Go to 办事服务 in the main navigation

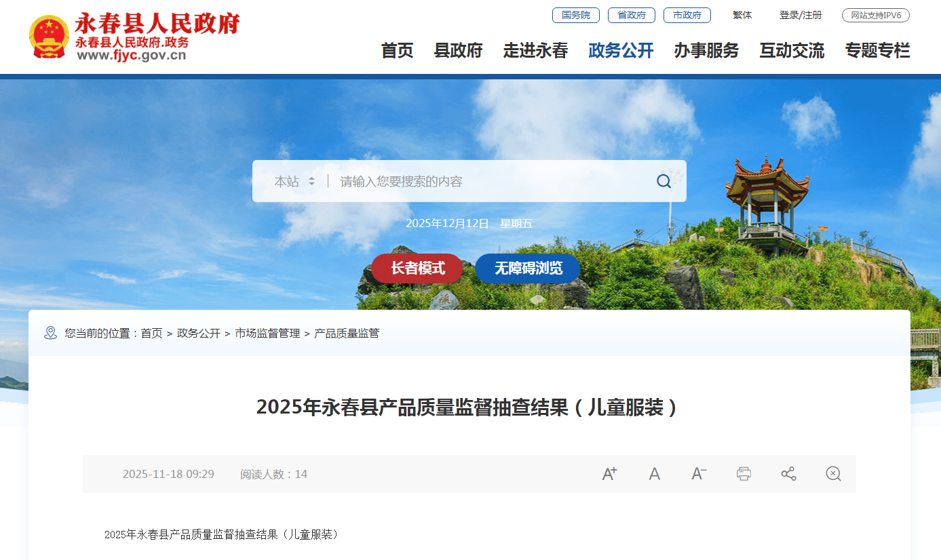pyautogui.click(x=706, y=50)
